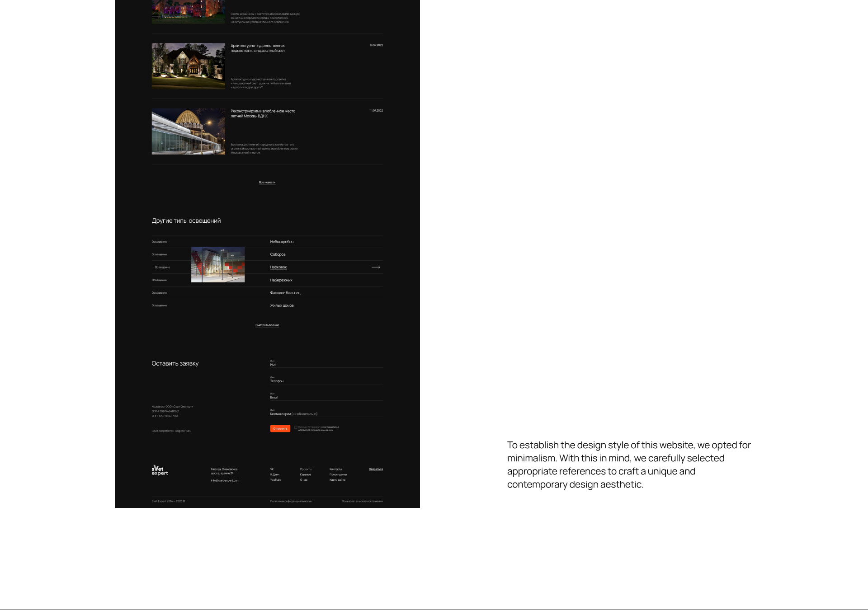Click the Архитектурно-художественная подсветка news title

pos(258,48)
